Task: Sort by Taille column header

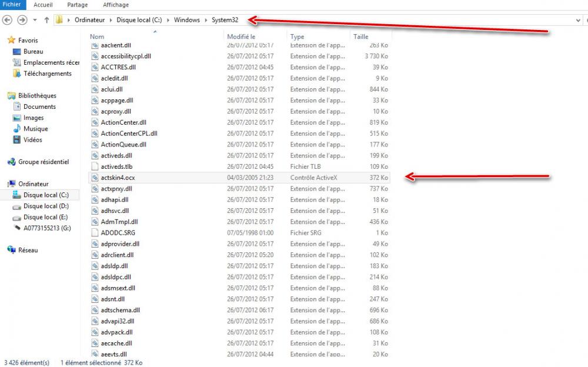Action: pyautogui.click(x=361, y=36)
